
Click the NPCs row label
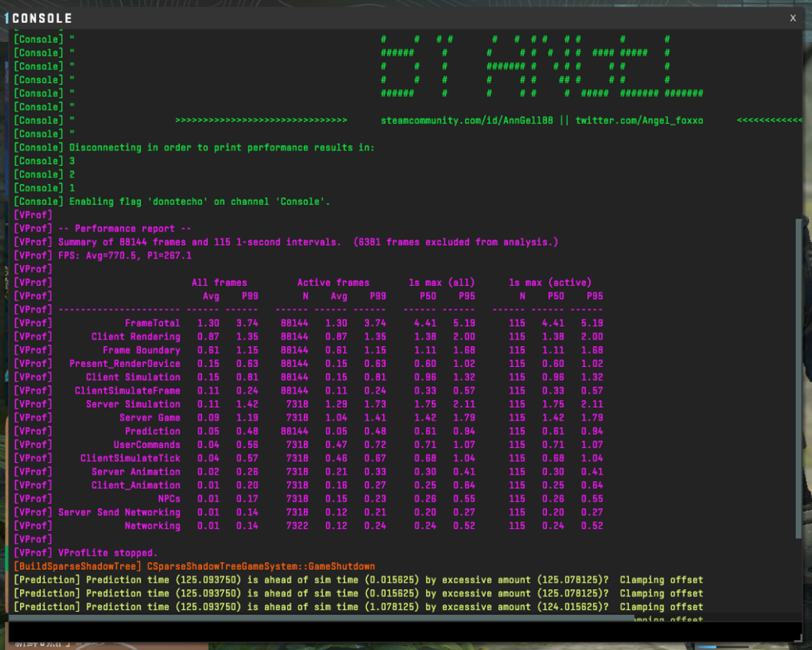(x=169, y=498)
